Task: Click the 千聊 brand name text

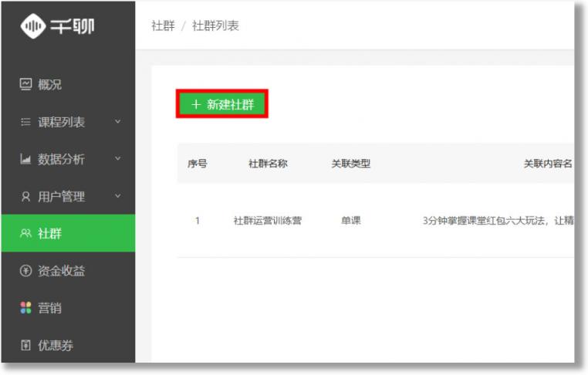Action: (73, 26)
